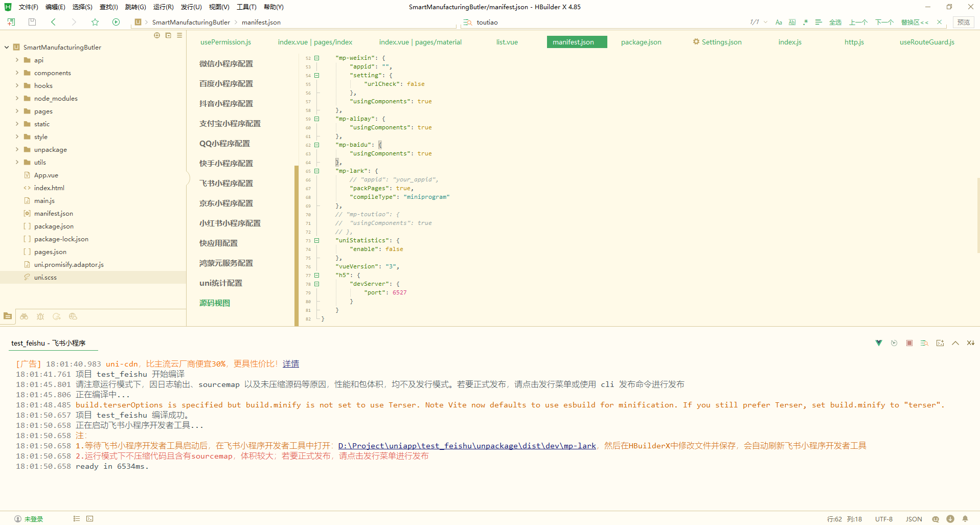Image resolution: width=980 pixels, height=525 pixels.
Task: Click the star bookmark icon
Action: [95, 22]
